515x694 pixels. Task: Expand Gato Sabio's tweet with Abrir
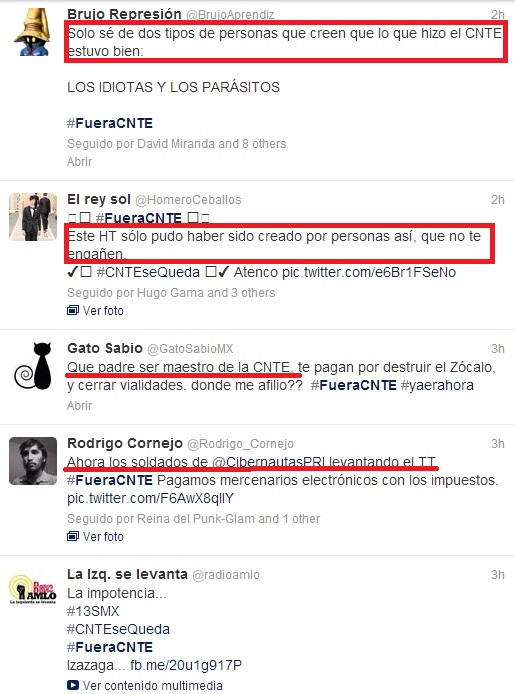point(80,405)
